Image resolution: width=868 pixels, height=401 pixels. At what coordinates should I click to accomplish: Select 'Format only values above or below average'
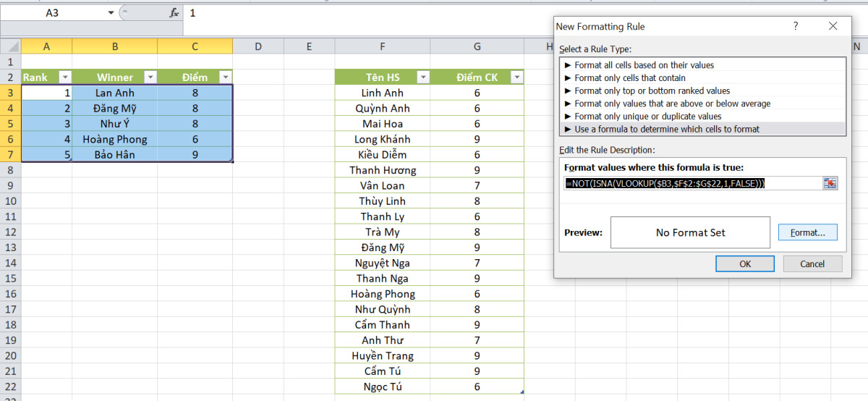702,104
